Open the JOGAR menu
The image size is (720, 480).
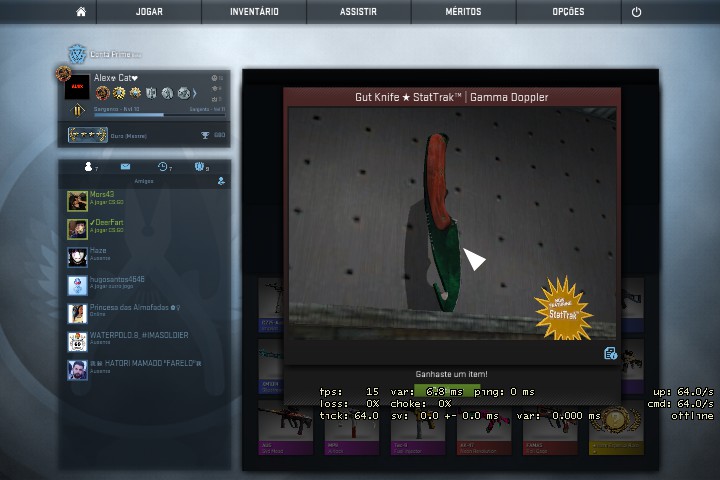point(149,11)
